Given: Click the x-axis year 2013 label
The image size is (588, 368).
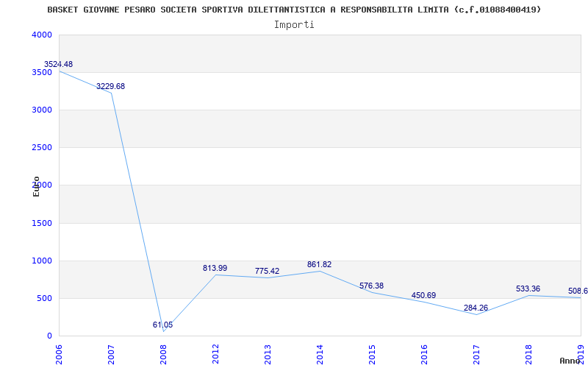Looking at the screenshot, I should pos(268,355).
